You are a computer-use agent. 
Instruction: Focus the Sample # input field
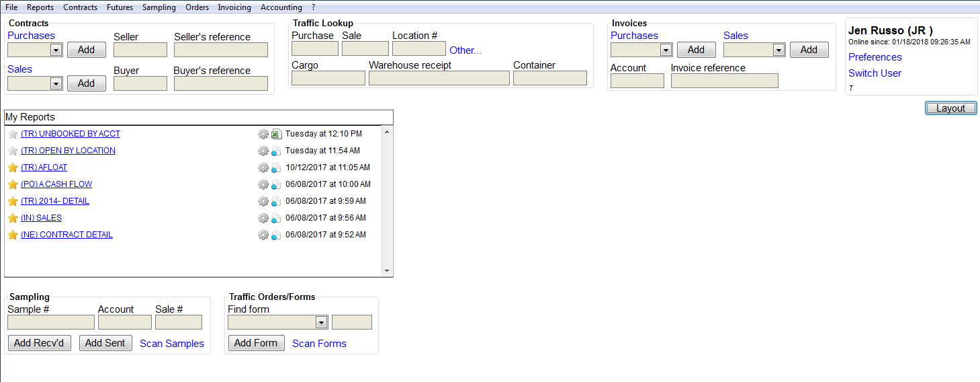51,322
